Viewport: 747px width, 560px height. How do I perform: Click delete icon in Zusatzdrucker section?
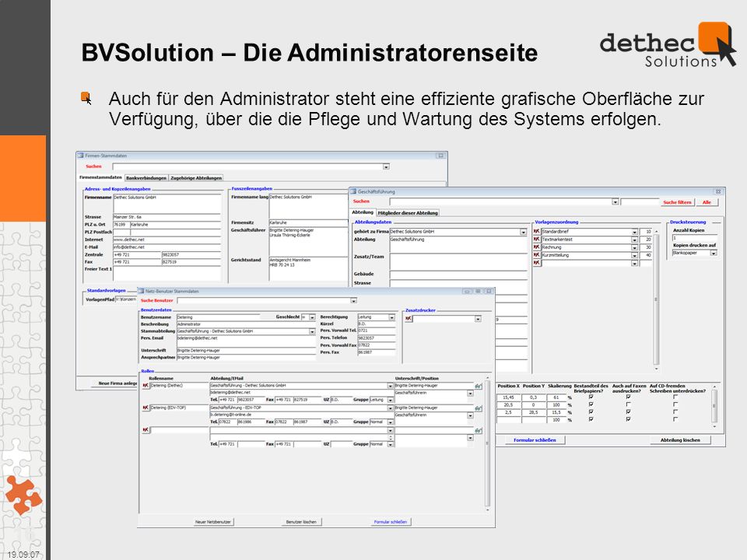pyautogui.click(x=409, y=319)
